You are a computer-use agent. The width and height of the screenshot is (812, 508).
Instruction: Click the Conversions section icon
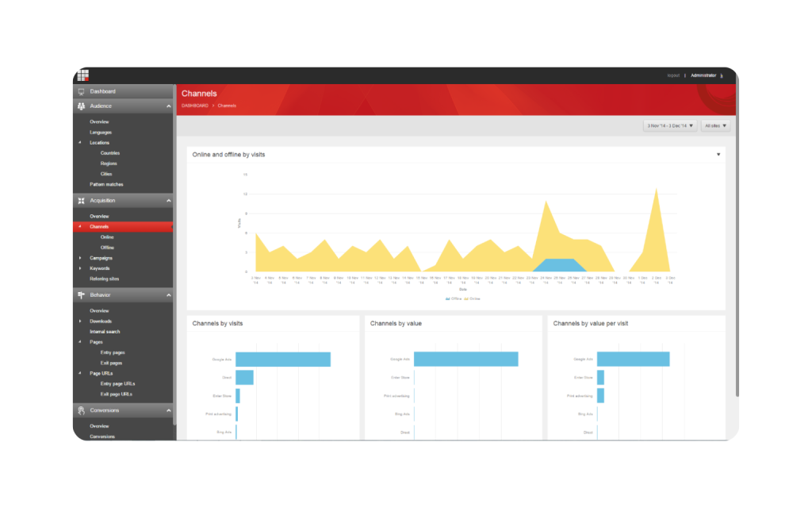click(x=80, y=410)
